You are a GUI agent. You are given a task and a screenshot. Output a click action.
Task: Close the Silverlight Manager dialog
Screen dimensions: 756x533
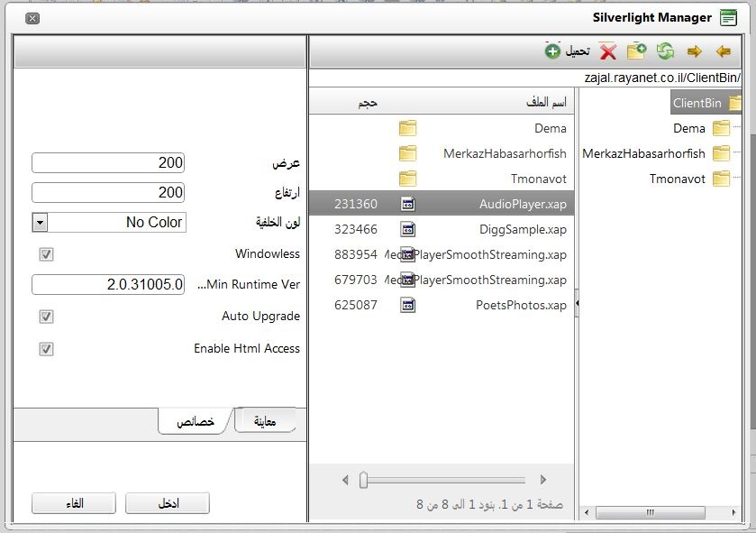(x=32, y=18)
